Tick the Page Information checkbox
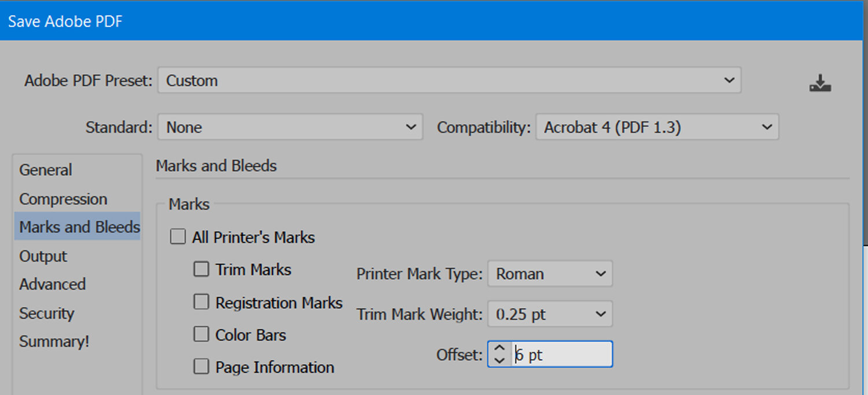This screenshot has width=868, height=395. [x=201, y=367]
